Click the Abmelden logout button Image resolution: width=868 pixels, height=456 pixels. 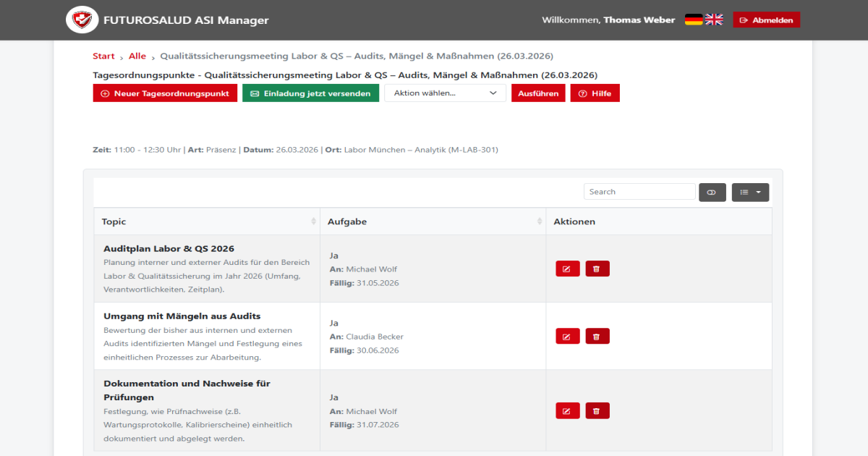[x=766, y=20]
